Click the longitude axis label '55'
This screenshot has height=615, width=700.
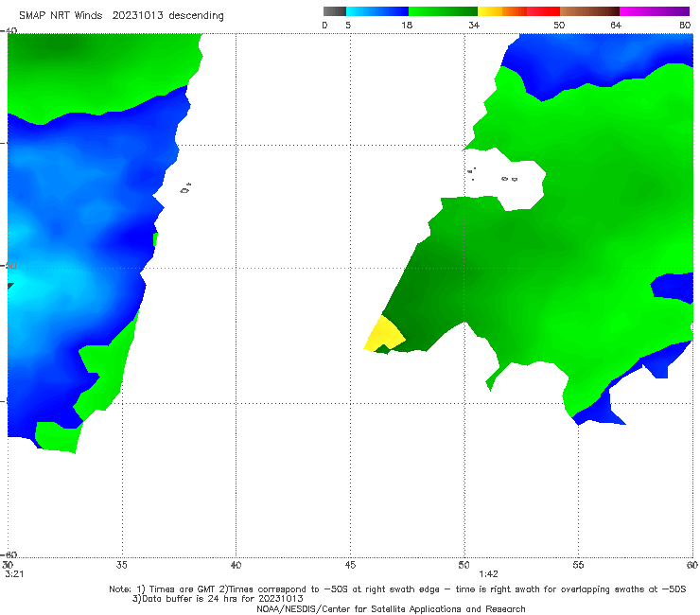[x=578, y=565]
